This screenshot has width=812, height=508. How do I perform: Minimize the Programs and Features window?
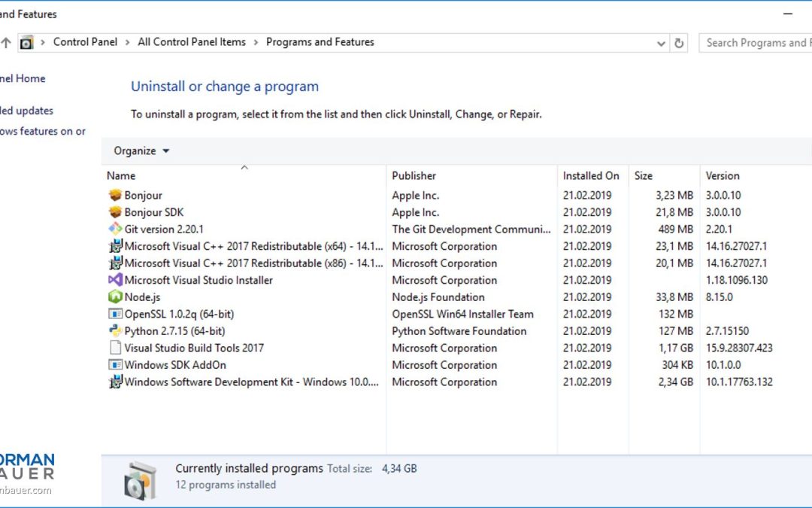coord(788,14)
